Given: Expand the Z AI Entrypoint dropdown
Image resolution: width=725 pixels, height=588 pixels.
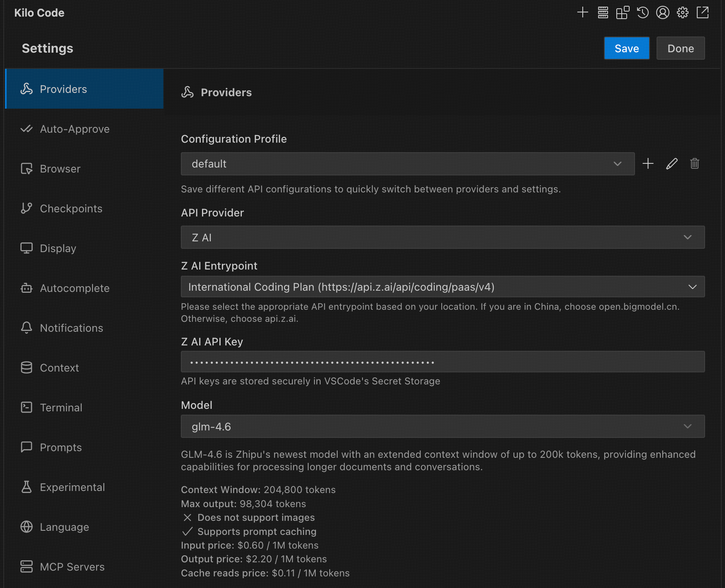Looking at the screenshot, I should [442, 287].
